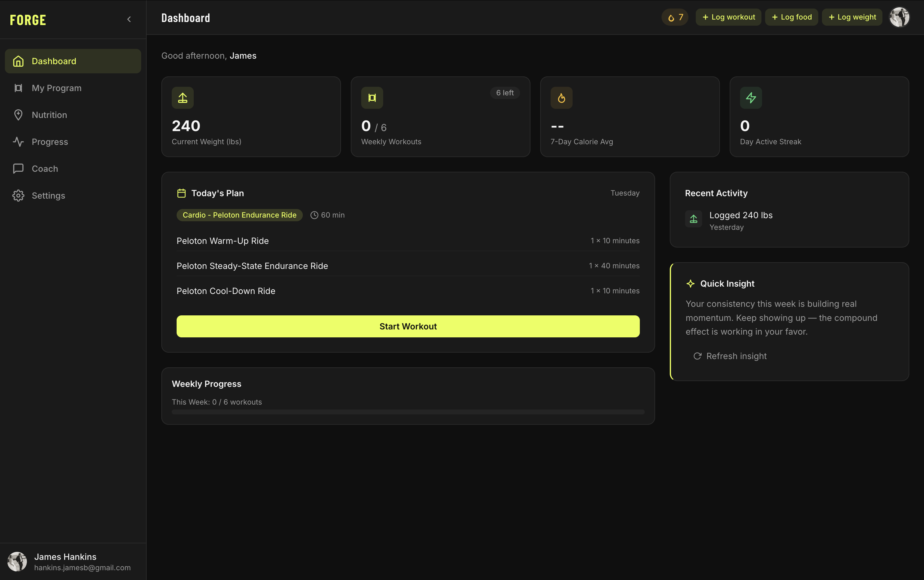Select the Peloton Steady-State Endurance Ride row

coord(408,266)
